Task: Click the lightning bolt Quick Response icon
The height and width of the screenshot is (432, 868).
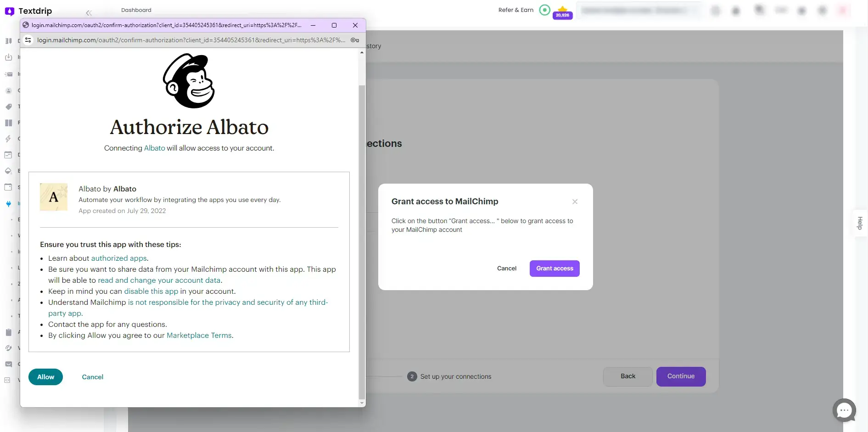Action: [8, 139]
